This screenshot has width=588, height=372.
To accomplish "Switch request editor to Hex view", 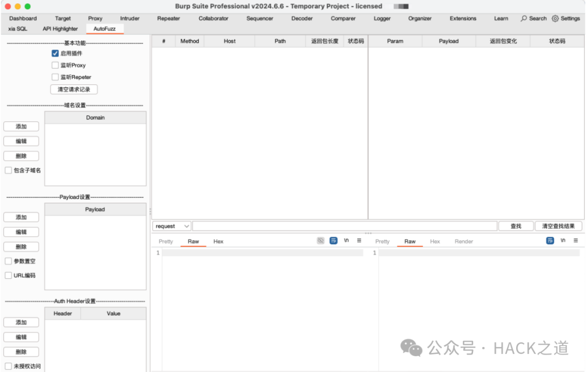I will pyautogui.click(x=218, y=241).
